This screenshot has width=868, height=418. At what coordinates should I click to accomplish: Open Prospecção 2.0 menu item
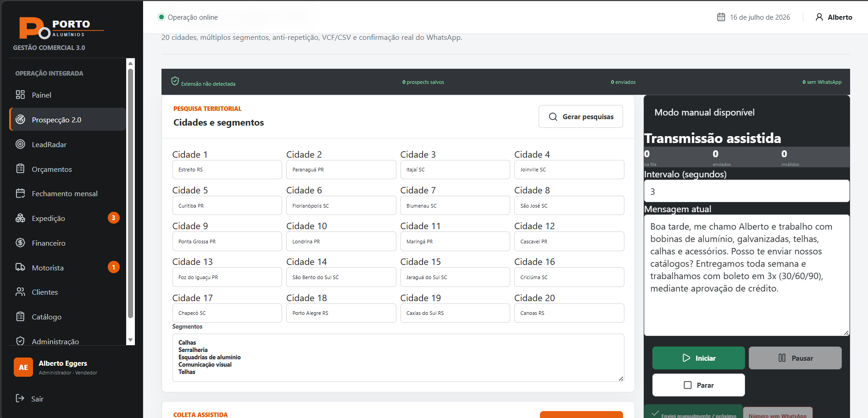click(67, 119)
